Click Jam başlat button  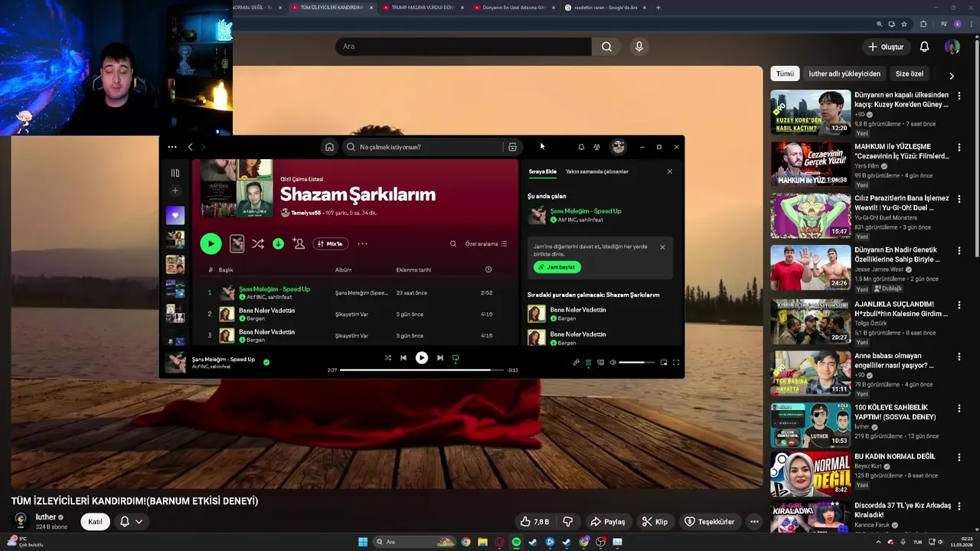[x=557, y=267]
